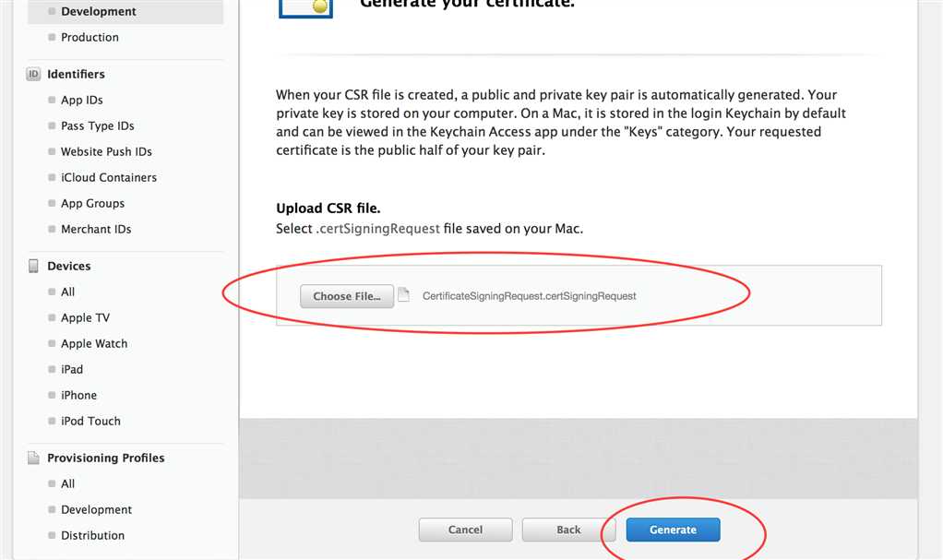This screenshot has width=943, height=560.
Task: Open Merchant IDs
Action: point(96,229)
